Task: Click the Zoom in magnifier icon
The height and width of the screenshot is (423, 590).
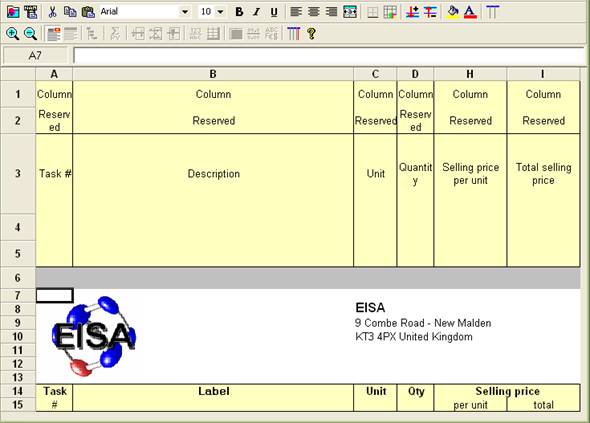Action: tap(12, 34)
